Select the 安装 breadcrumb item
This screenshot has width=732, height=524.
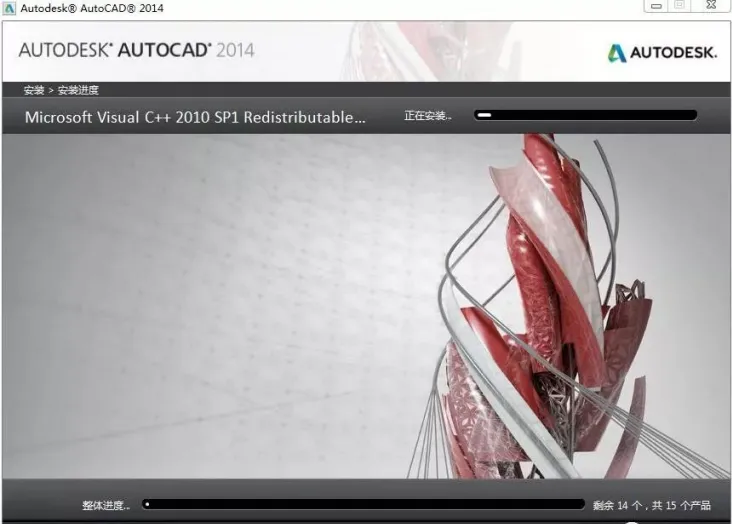pos(34,90)
